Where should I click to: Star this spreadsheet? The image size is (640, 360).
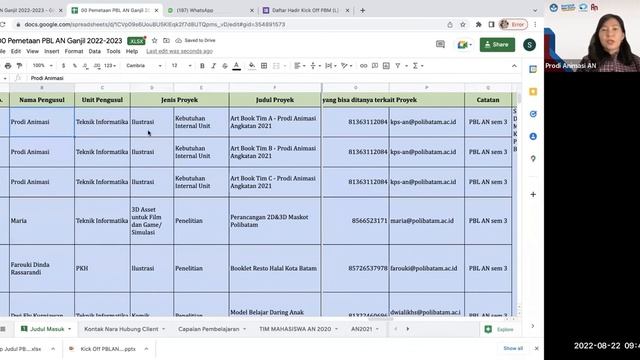[x=154, y=40]
